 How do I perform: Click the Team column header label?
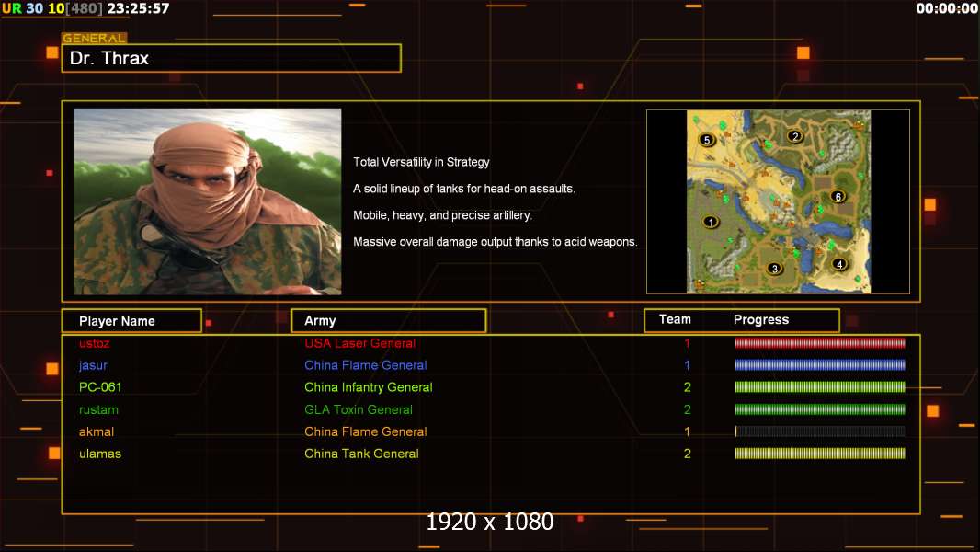click(x=675, y=319)
